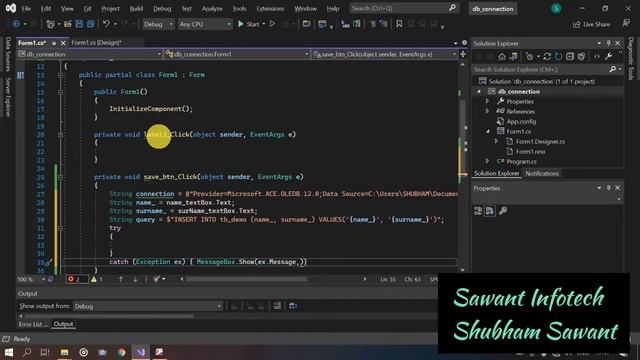Toggle Show All Files in Solution Explorer
This screenshot has height=360, width=640.
581,56
